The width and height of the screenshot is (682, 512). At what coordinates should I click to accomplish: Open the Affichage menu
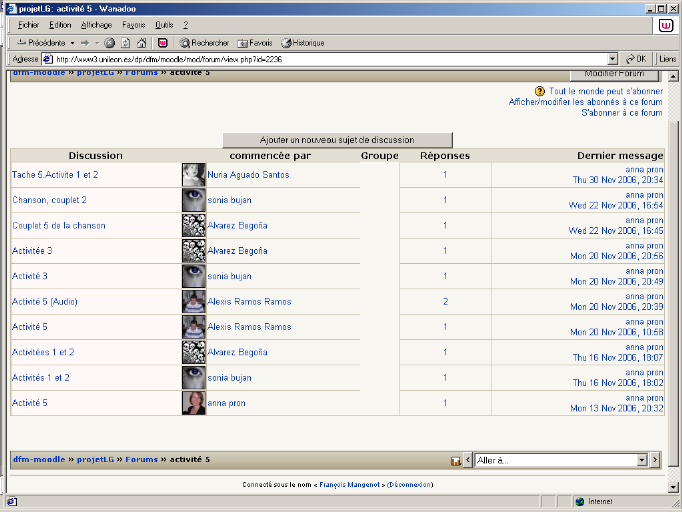96,24
